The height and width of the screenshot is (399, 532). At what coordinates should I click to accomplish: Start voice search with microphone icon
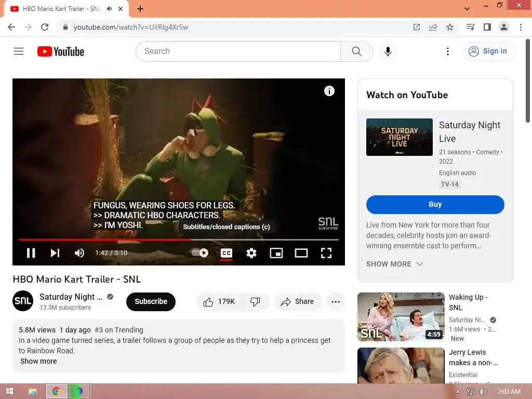[x=388, y=51]
